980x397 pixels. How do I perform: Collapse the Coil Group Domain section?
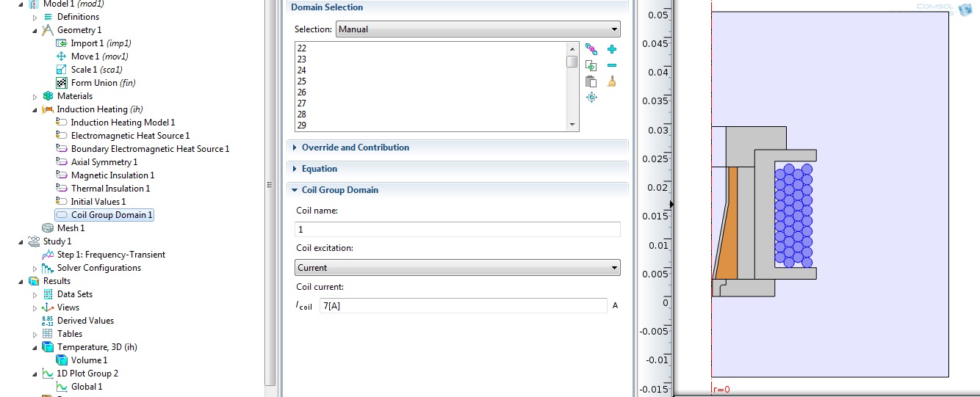pos(339,190)
